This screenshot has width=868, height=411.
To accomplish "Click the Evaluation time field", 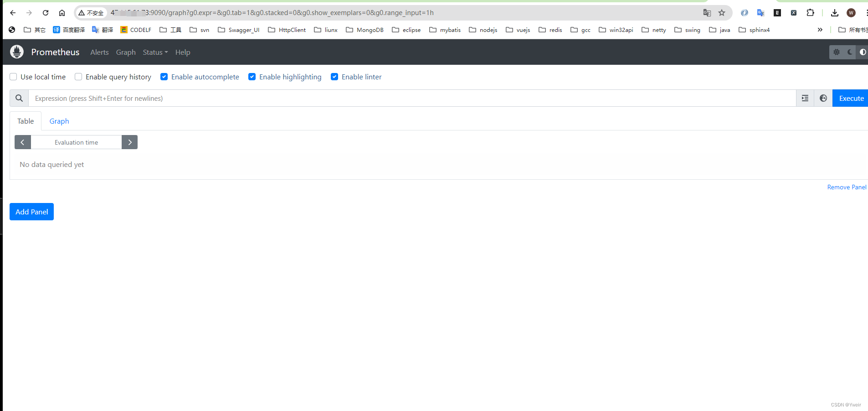I will 76,142.
